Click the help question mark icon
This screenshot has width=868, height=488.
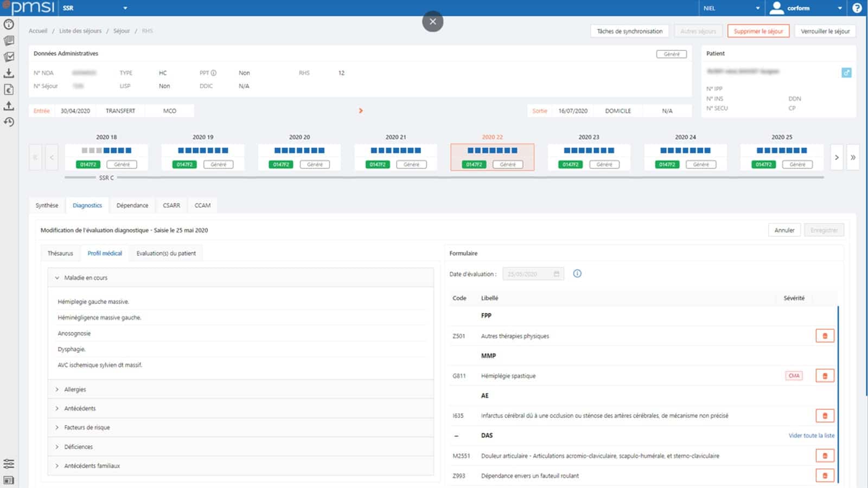(x=857, y=8)
